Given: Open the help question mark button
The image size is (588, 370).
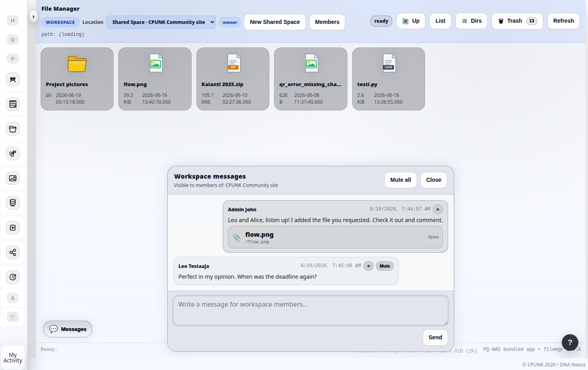Looking at the screenshot, I should 570,342.
